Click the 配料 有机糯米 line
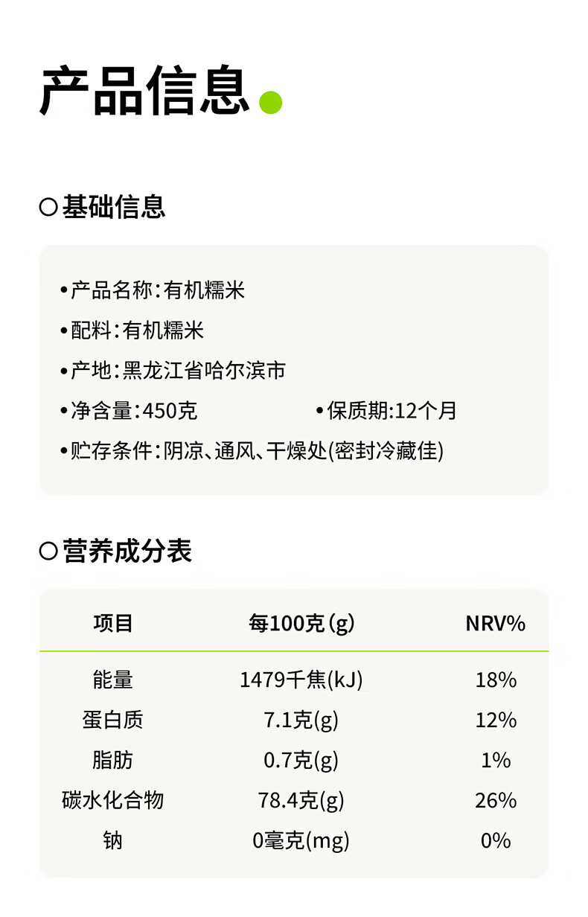588x917 pixels. tap(132, 330)
